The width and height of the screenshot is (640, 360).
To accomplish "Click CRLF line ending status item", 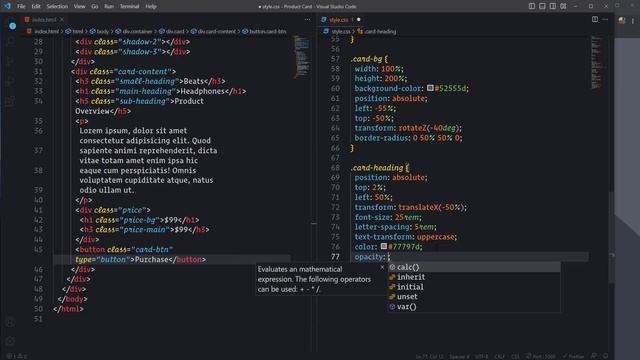I will click(500, 356).
